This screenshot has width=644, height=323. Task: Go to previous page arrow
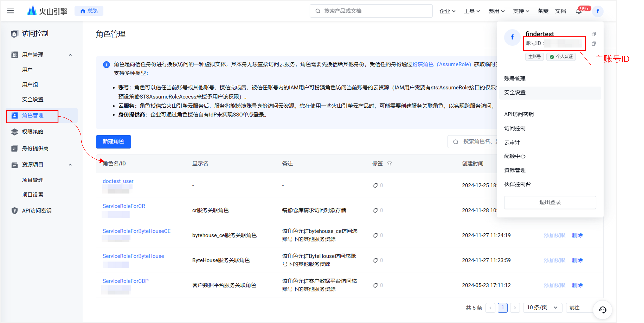click(490, 308)
